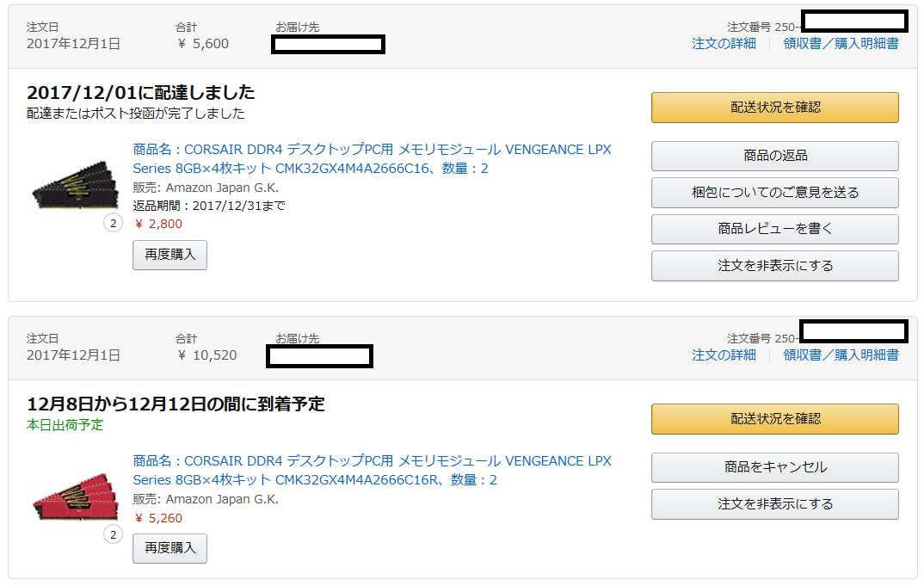Track the order arriving December 8–12
This screenshot has height=586, width=924.
pos(774,419)
